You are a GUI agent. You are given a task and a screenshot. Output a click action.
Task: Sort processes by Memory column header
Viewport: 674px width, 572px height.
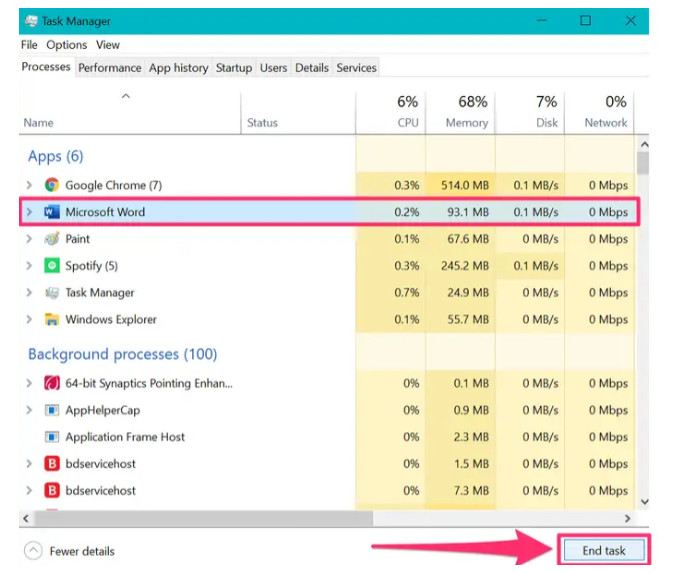[x=460, y=112]
